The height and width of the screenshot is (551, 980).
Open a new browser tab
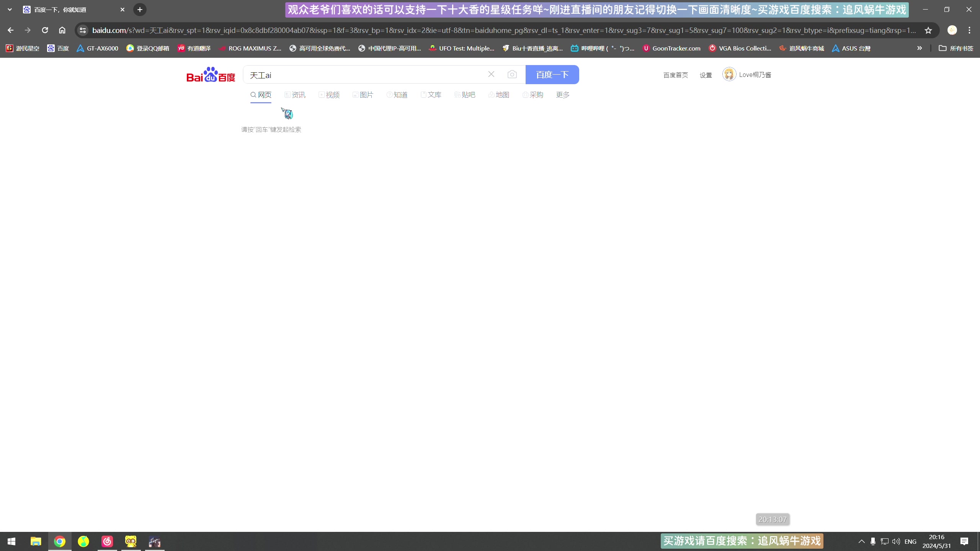pos(140,10)
